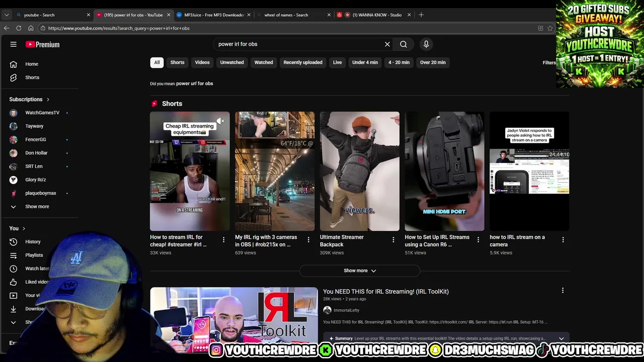The width and height of the screenshot is (644, 362).
Task: Open options for 'how to IRL stream on a camera' short
Action: (x=563, y=240)
